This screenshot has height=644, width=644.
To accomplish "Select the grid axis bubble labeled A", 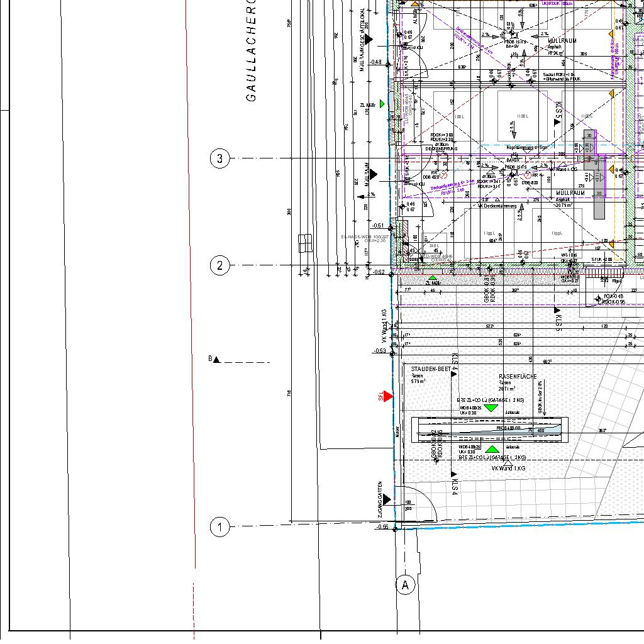I will (x=405, y=586).
